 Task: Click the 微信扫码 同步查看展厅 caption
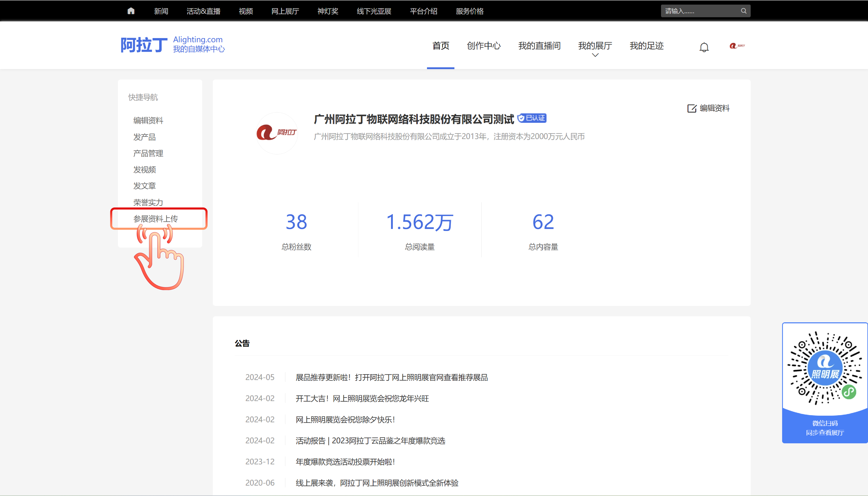point(825,428)
